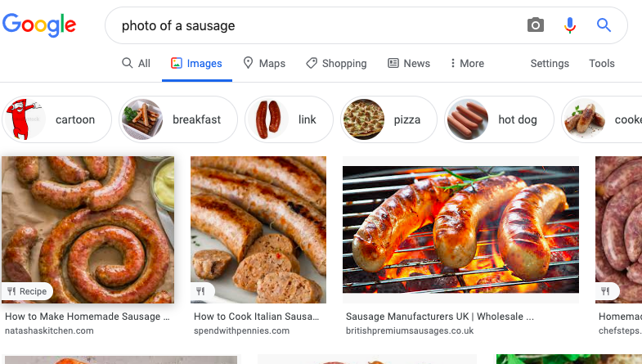Screen dimensions: 642x364
Task: Click Recipe badge on coiled sausage image
Action: (27, 291)
